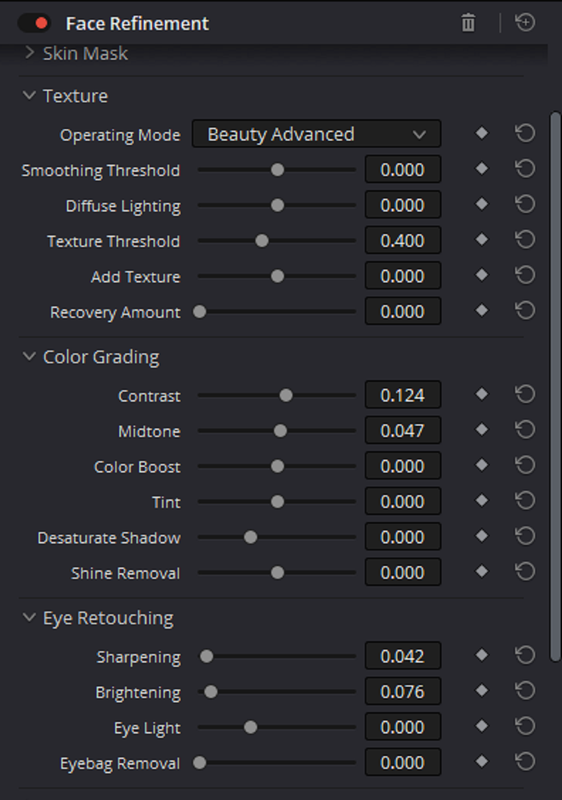Reset Eyebag Removal to default
The image size is (562, 800).
click(x=525, y=762)
